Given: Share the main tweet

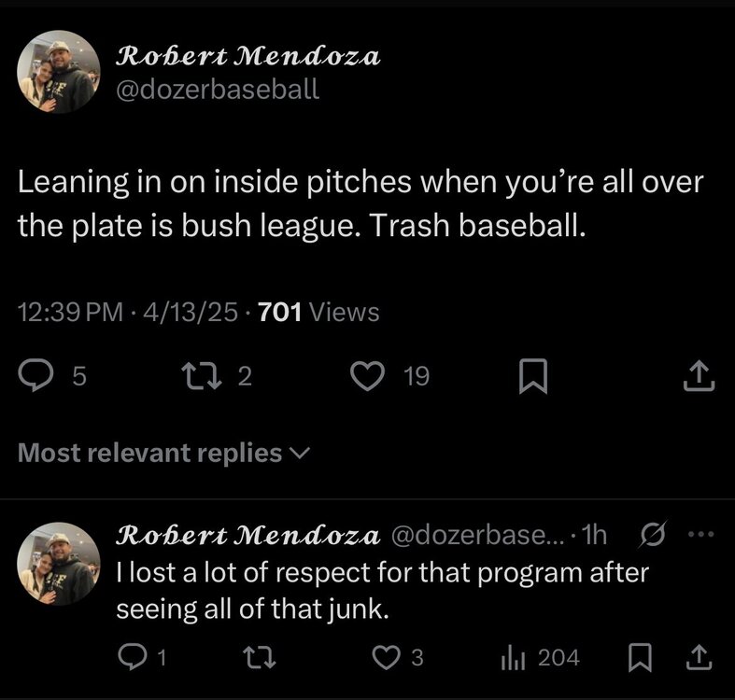Looking at the screenshot, I should click(x=700, y=376).
